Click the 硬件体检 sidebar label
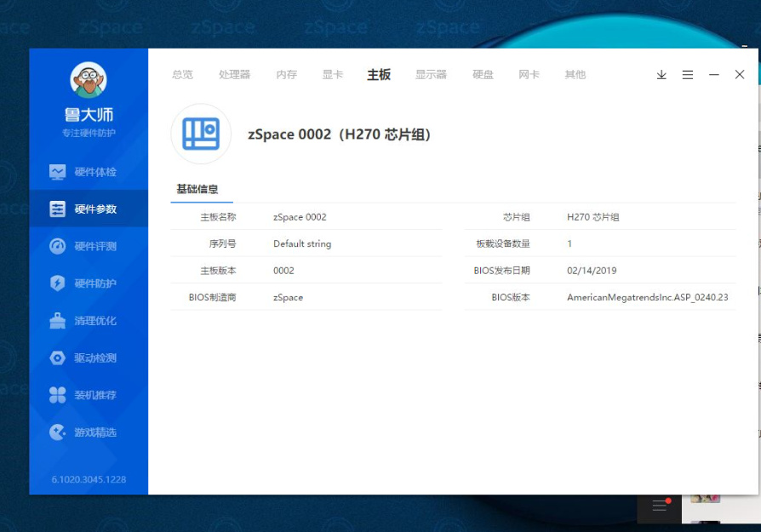This screenshot has width=761, height=532. pyautogui.click(x=95, y=172)
